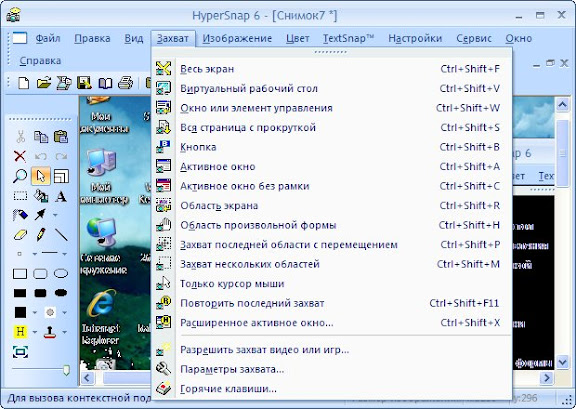576x409 pixels.
Task: Choose 'Область экрана' capture
Action: [331, 205]
